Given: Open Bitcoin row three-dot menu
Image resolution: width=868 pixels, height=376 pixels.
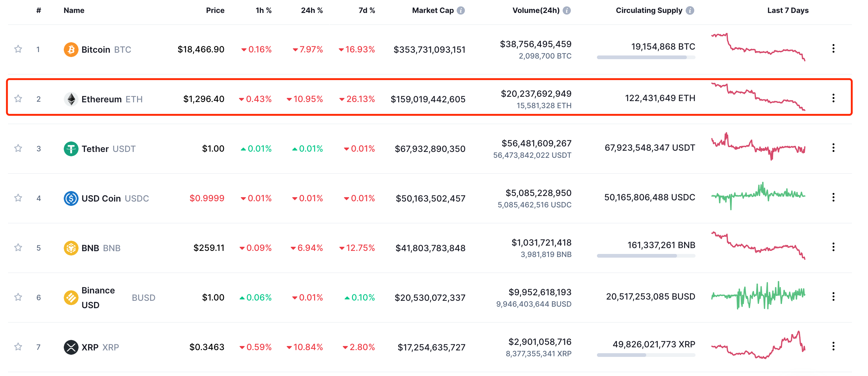Looking at the screenshot, I should 833,49.
